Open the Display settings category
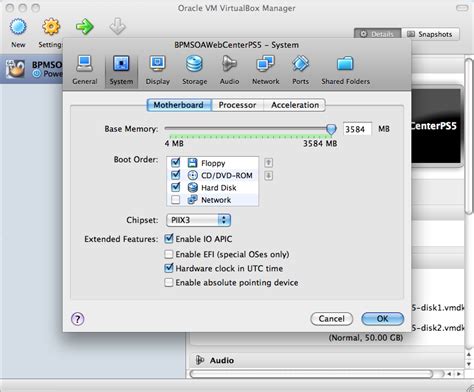 click(x=158, y=70)
